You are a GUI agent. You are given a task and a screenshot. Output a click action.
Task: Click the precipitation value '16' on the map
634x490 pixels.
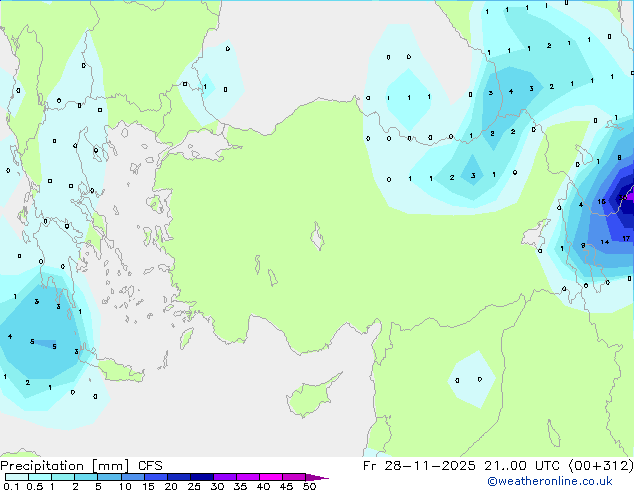(x=602, y=201)
